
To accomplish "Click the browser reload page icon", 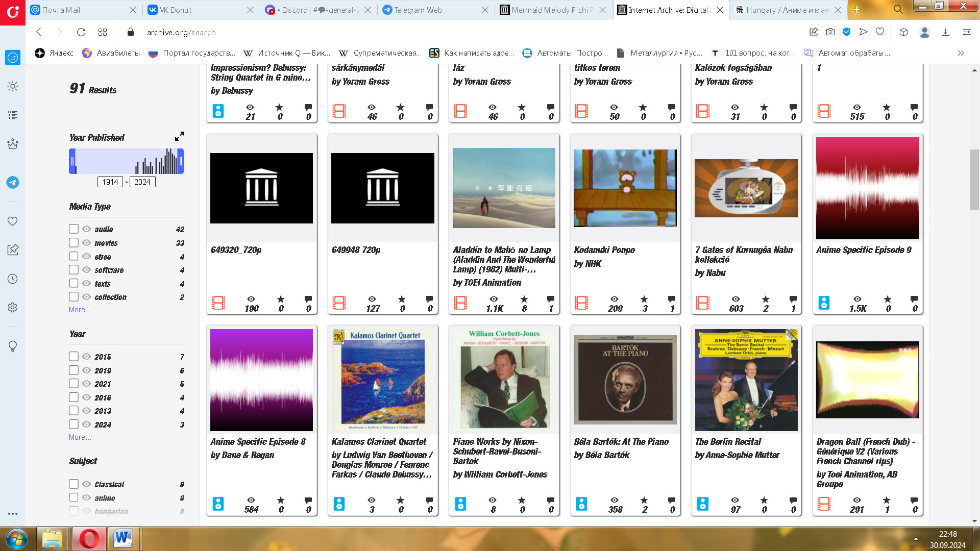I will coord(81,32).
